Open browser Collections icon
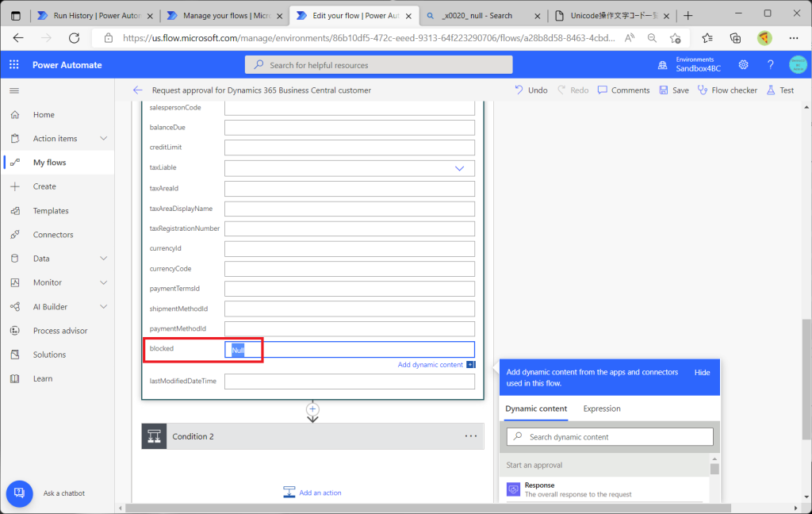Viewport: 812px width, 514px height. (735, 38)
